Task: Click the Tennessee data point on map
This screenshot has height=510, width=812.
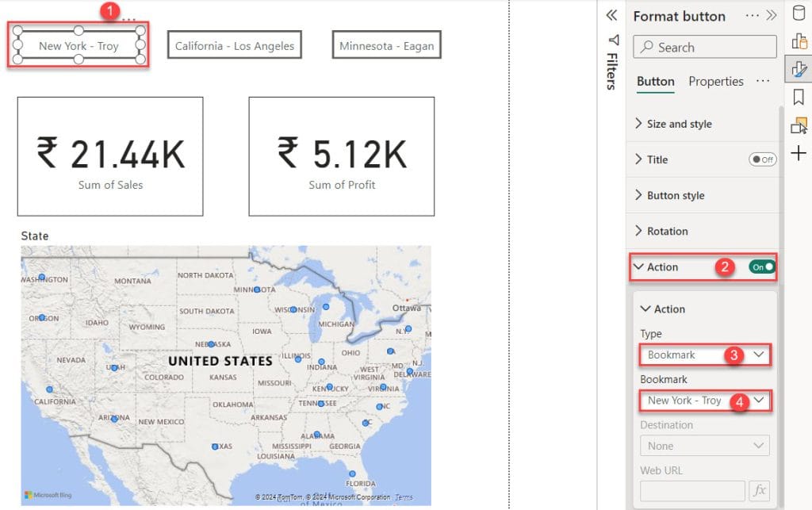Action: coord(320,404)
